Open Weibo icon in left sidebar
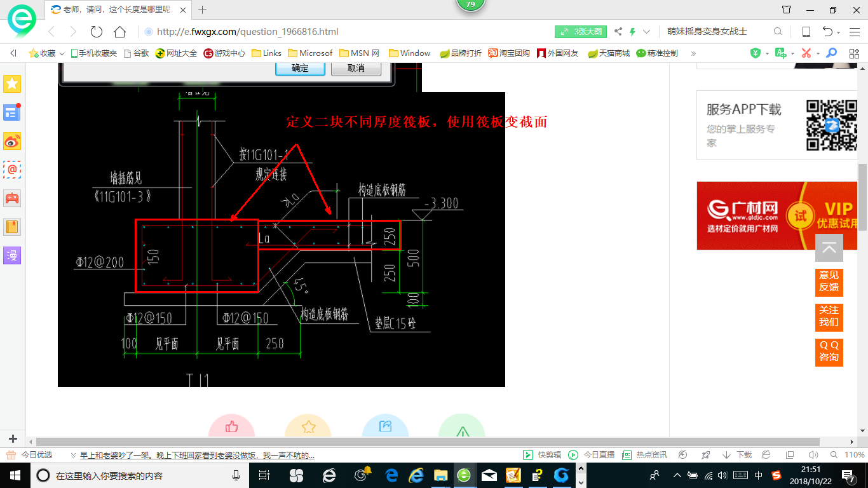The height and width of the screenshot is (488, 868). click(12, 141)
